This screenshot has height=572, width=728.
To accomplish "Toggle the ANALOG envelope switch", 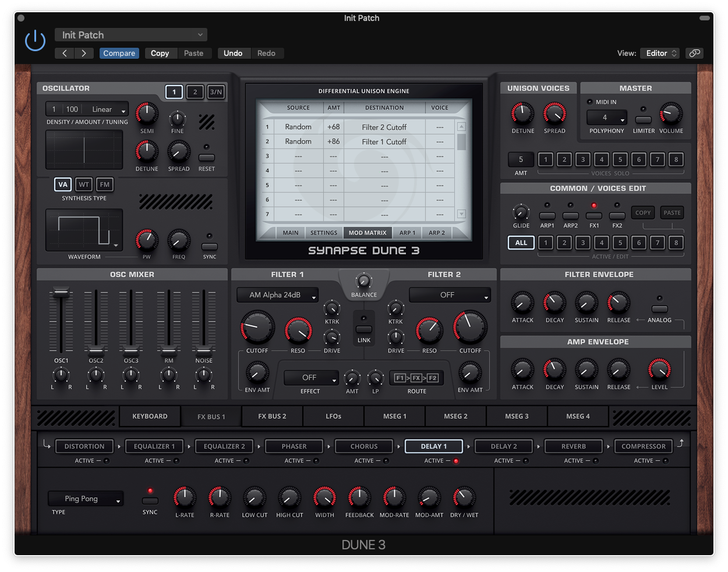I will (659, 309).
